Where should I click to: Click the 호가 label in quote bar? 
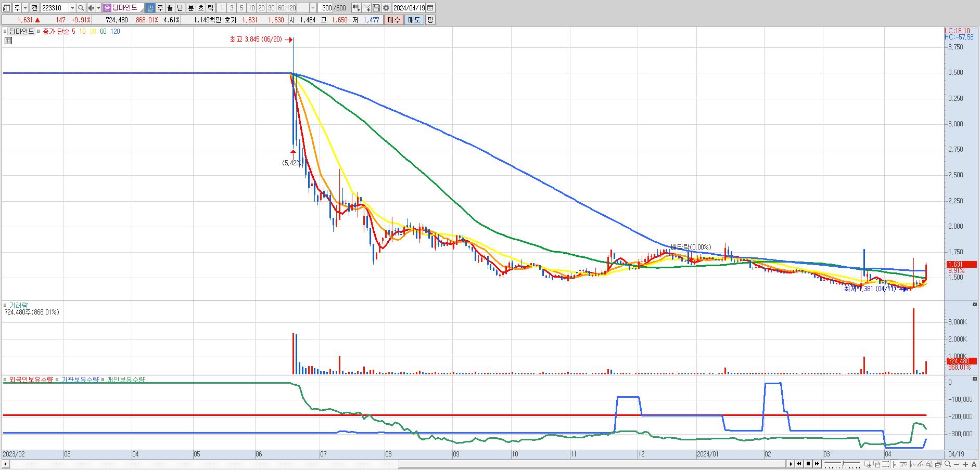230,20
